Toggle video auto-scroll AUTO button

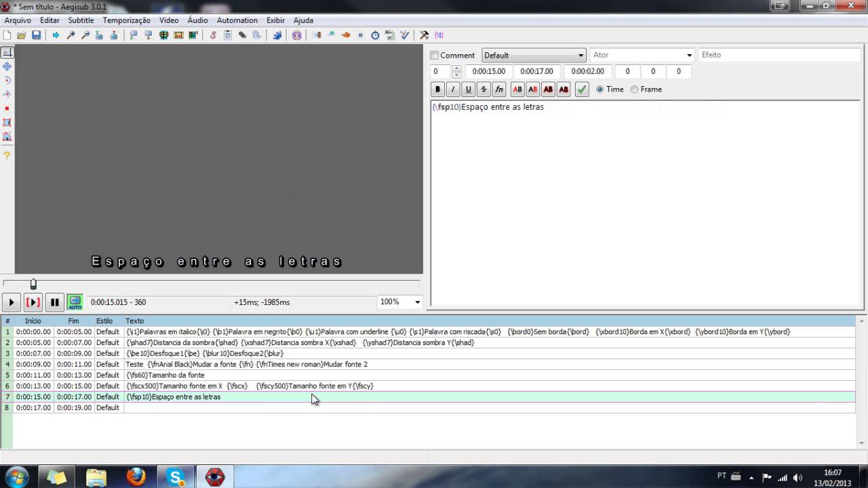(75, 302)
